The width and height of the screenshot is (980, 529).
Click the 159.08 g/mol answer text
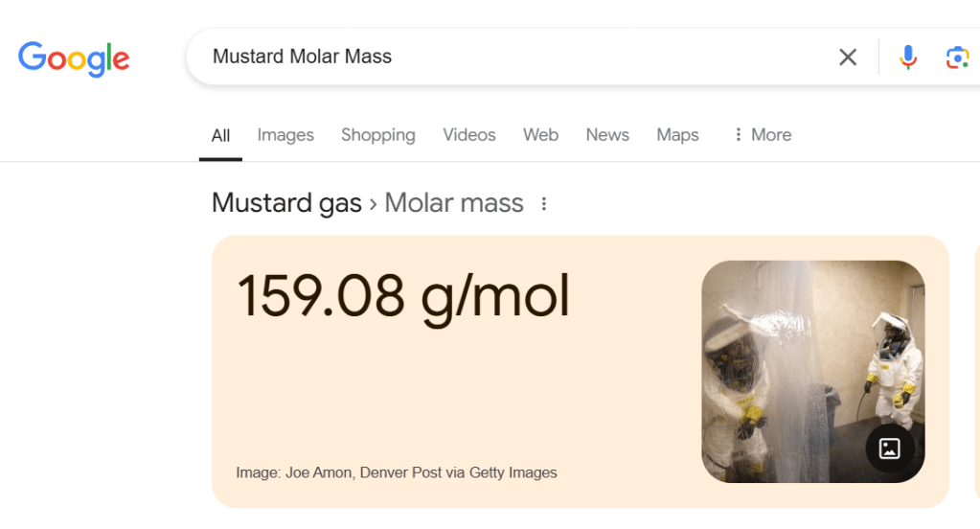(x=403, y=295)
